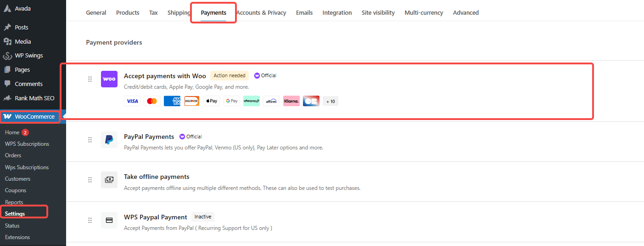
Task: Open WooCommerce Home submenu item
Action: pyautogui.click(x=12, y=132)
